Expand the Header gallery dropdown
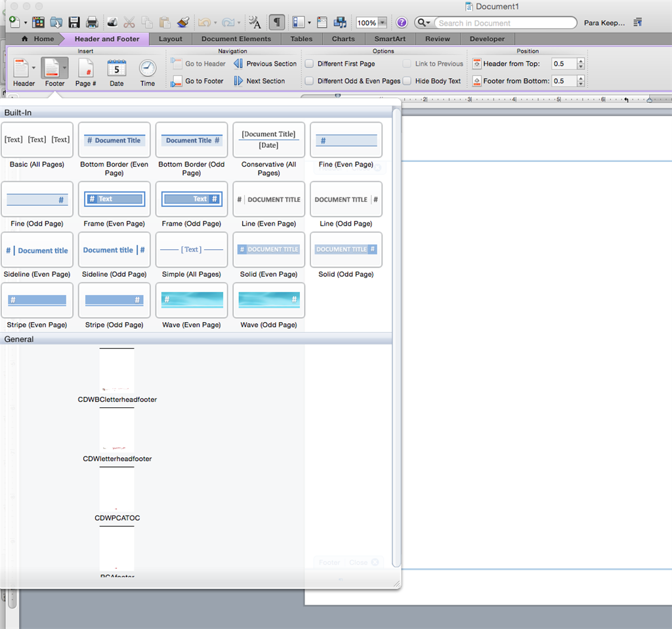The height and width of the screenshot is (629, 672). point(34,68)
